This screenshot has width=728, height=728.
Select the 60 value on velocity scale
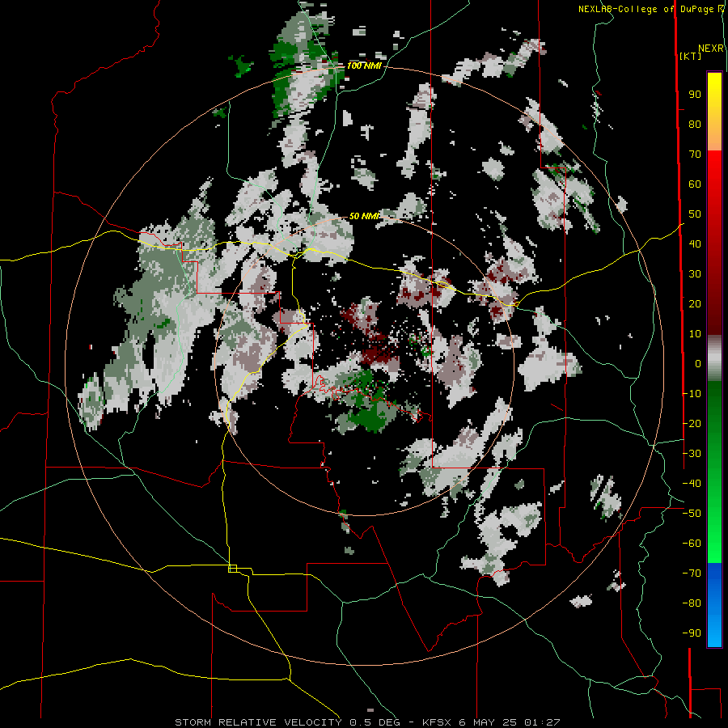click(695, 184)
